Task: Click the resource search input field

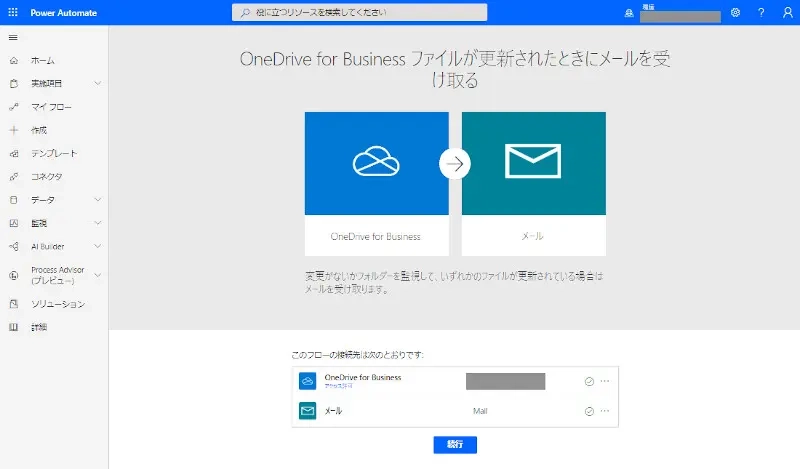Action: pyautogui.click(x=359, y=12)
